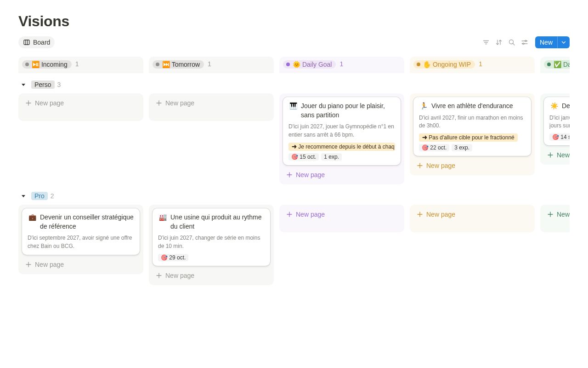
Task: Click the Pro group label
Action: pyautogui.click(x=40, y=196)
